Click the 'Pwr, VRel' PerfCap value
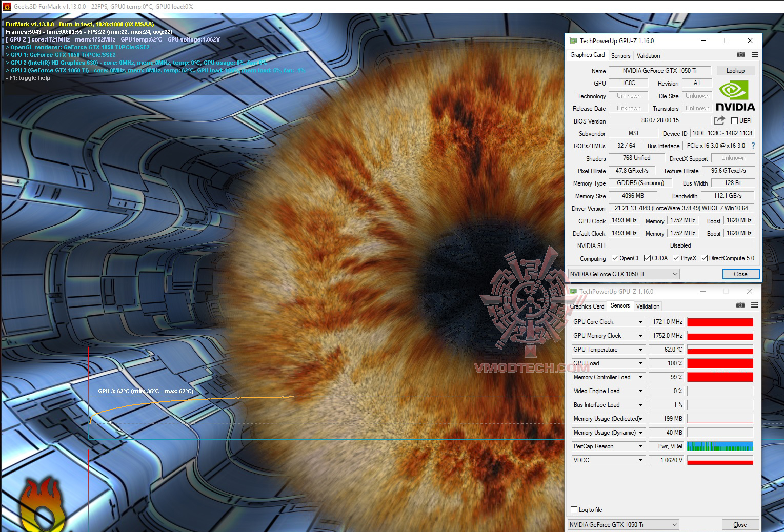The width and height of the screenshot is (784, 532). 667,446
